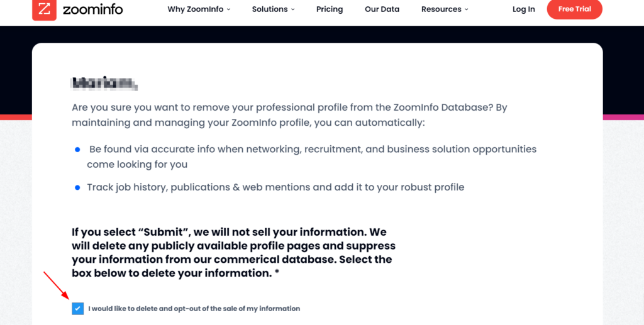Go to Our Data menu item

click(382, 9)
